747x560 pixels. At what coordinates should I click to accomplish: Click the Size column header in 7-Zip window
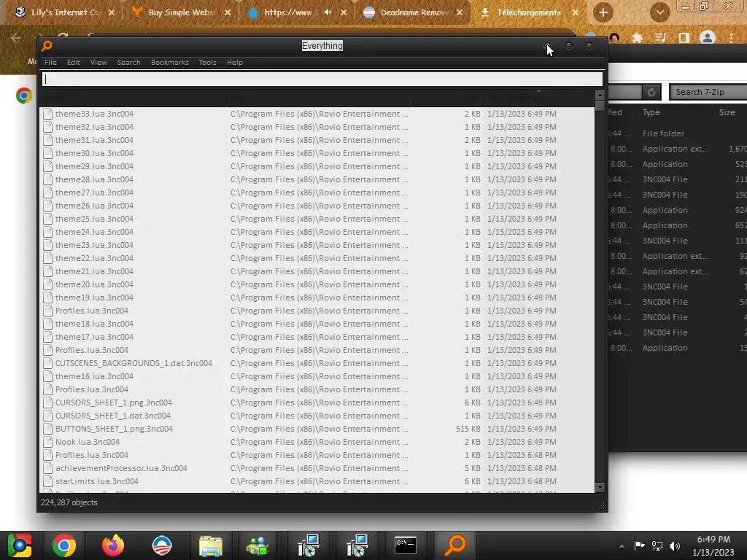[x=727, y=112]
